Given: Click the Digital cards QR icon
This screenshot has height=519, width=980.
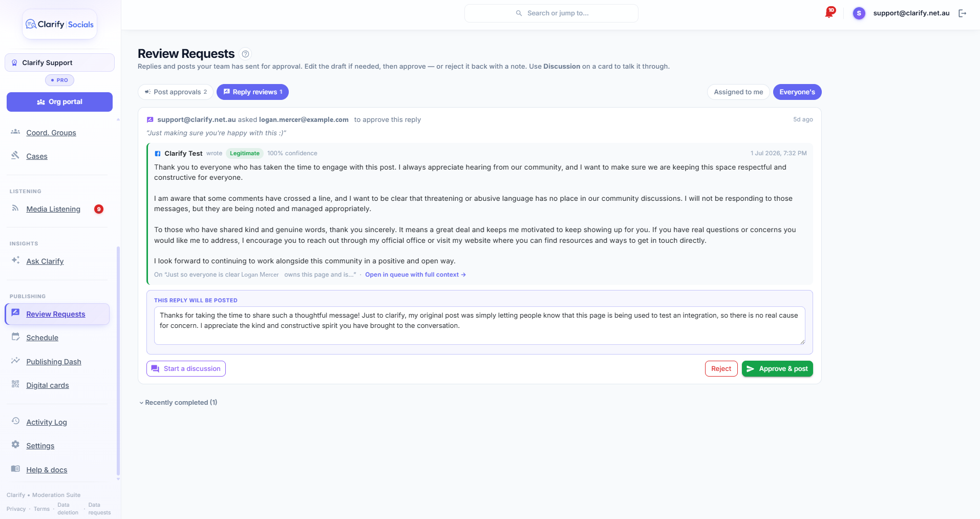Looking at the screenshot, I should pos(15,384).
